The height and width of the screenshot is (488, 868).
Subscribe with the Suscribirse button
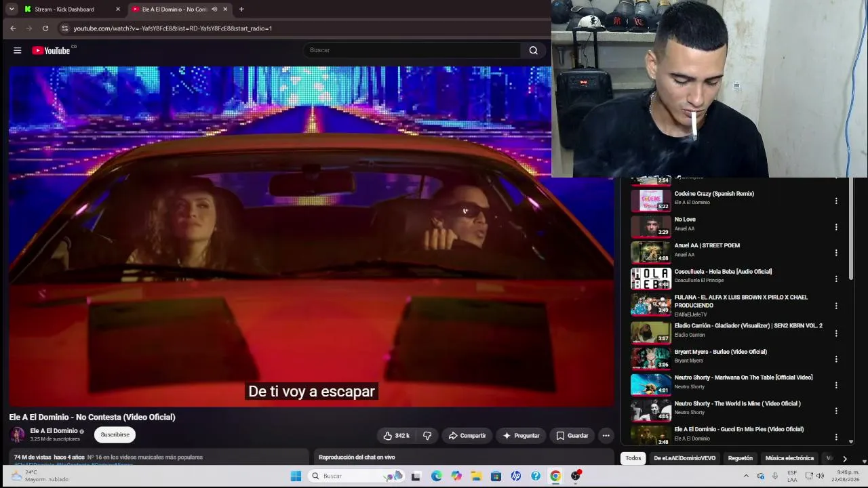(115, 434)
